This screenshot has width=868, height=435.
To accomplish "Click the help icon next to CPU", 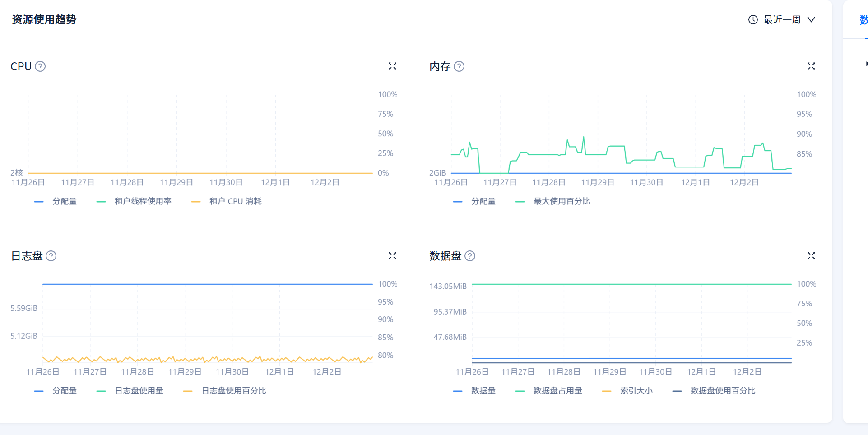I will tap(40, 66).
